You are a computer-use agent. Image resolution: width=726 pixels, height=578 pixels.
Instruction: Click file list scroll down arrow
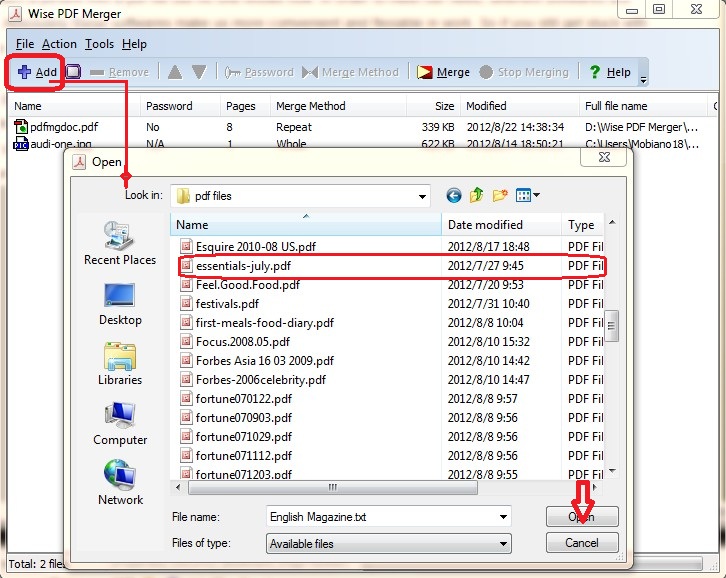point(612,471)
